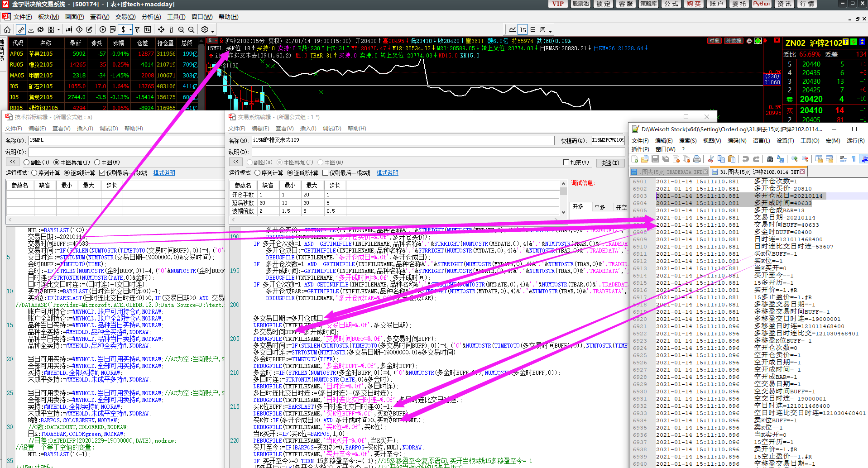Click Notepad++ show all characters icon
This screenshot has height=468, width=868.
pyautogui.click(x=854, y=159)
